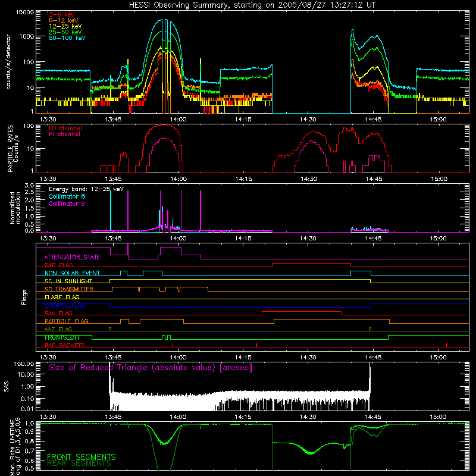Screen dimensions: 476x476
Task: Click the PARTICLE RATES Counts/s axis label
Action: (x=12, y=149)
